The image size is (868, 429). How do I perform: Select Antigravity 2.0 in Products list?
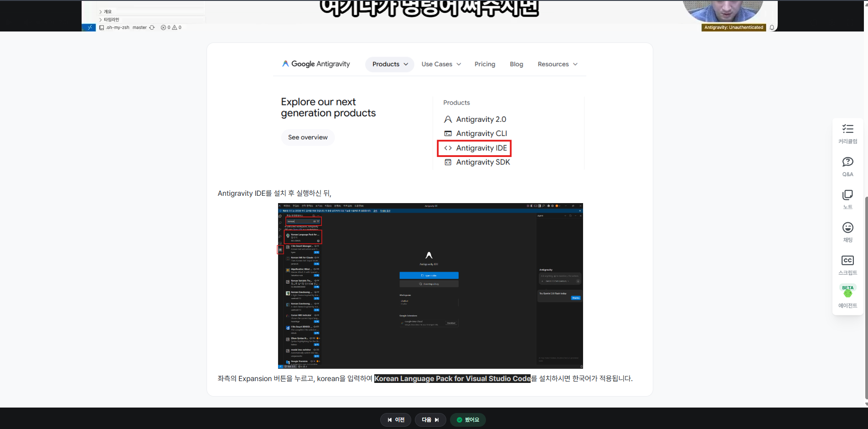pos(475,119)
